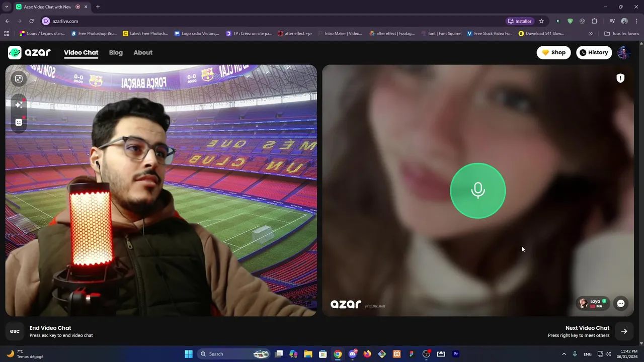This screenshot has width=644, height=362.
Task: Click the taskbar Search box
Action: point(234,354)
